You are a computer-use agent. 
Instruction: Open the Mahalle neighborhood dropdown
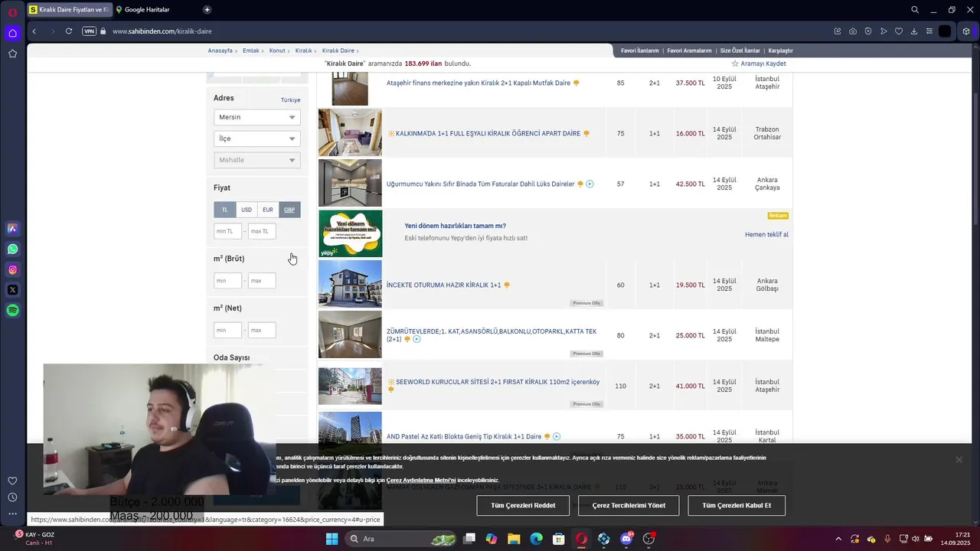pyautogui.click(x=256, y=160)
